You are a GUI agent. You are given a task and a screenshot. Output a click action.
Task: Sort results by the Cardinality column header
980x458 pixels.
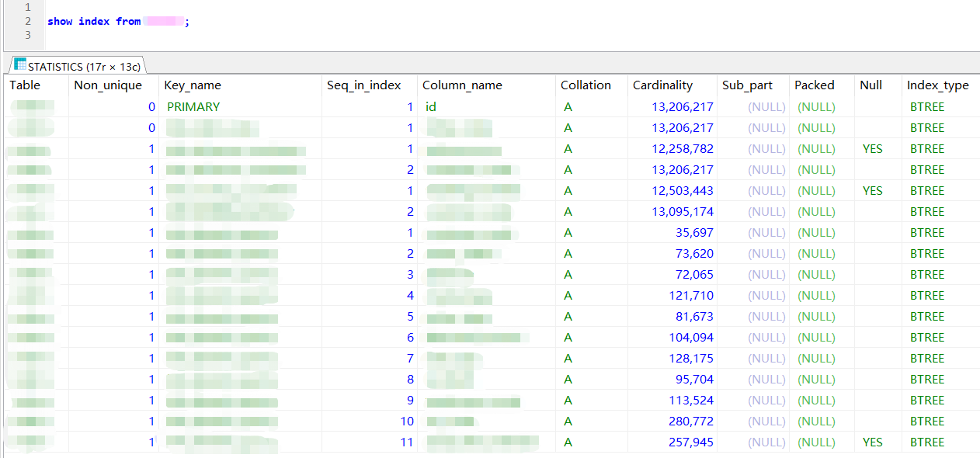click(x=665, y=85)
